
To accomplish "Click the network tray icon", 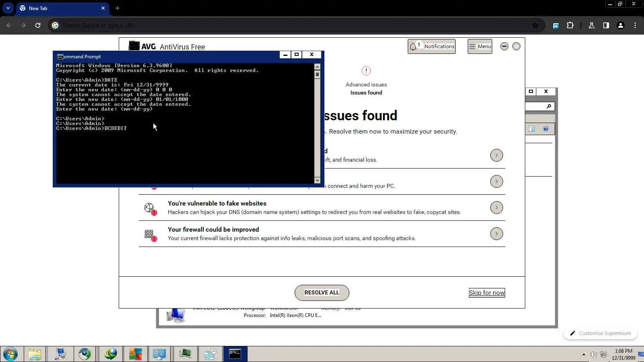I will tap(603, 354).
